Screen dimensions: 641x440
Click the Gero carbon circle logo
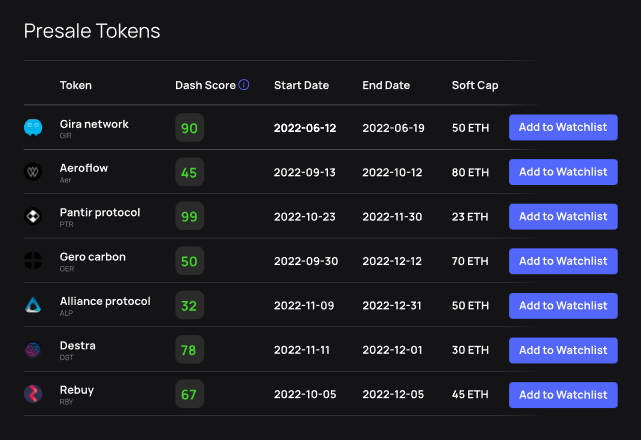pyautogui.click(x=33, y=261)
